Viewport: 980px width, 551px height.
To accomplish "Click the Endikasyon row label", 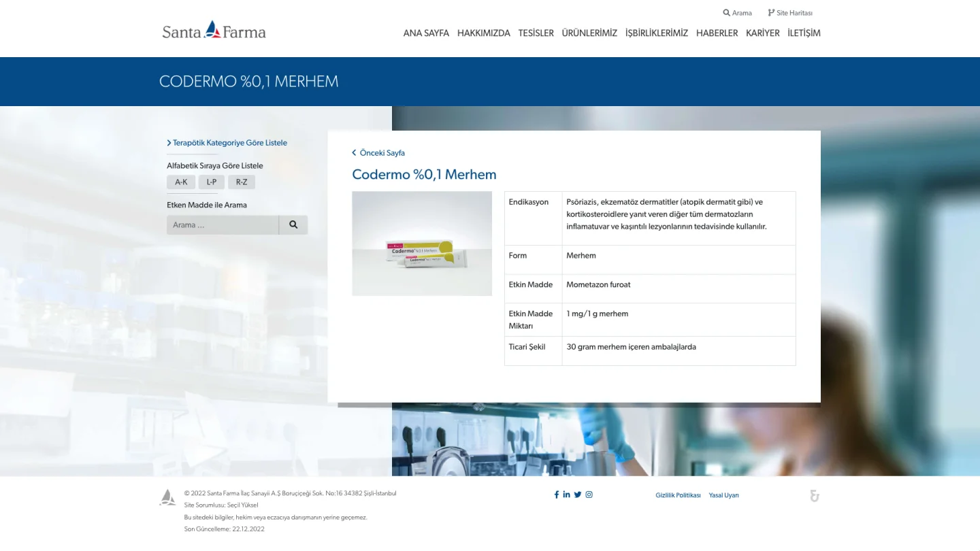I will click(x=529, y=202).
